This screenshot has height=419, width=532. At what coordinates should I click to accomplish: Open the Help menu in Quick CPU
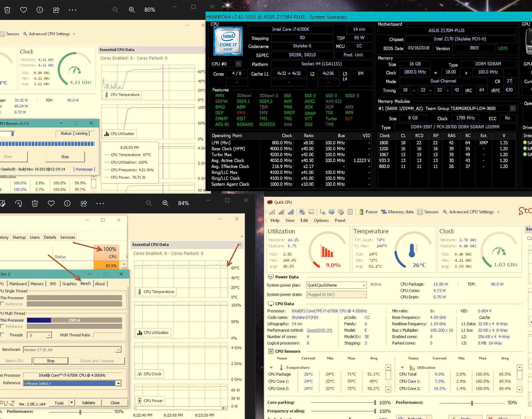[x=275, y=220]
